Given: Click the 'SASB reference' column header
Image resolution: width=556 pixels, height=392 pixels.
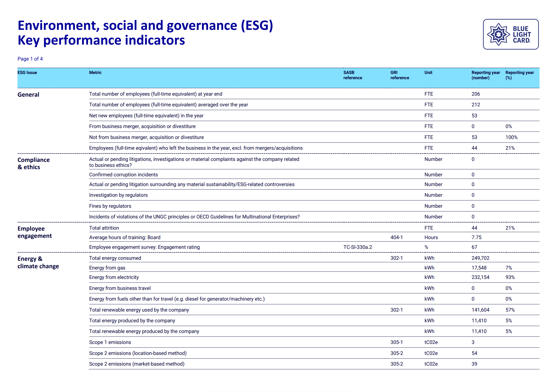Looking at the screenshot, I should (353, 75).
